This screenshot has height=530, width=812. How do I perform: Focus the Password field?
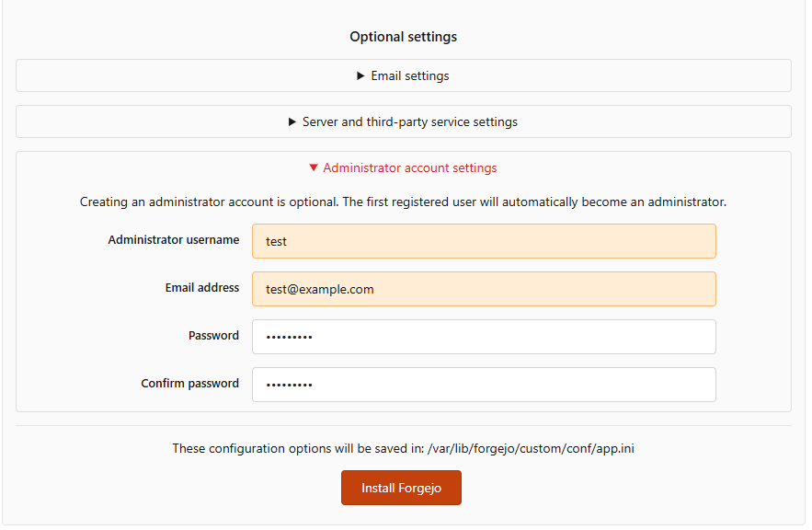pyautogui.click(x=484, y=336)
